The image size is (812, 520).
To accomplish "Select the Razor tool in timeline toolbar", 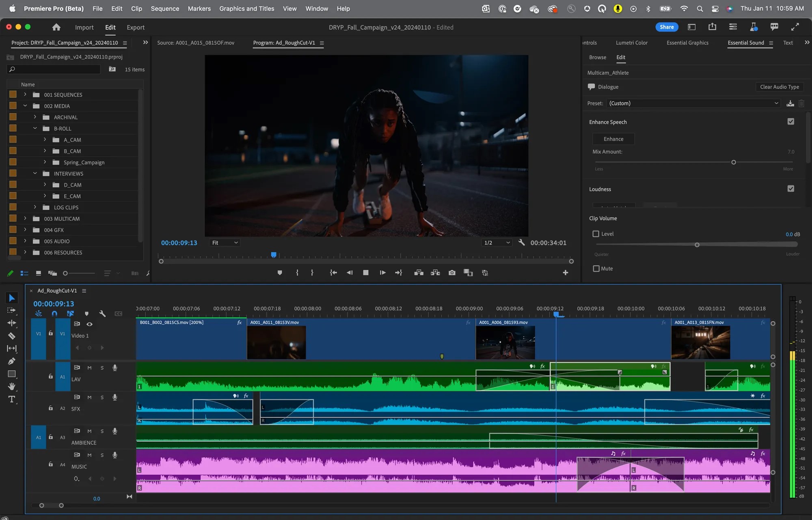I will (x=12, y=336).
